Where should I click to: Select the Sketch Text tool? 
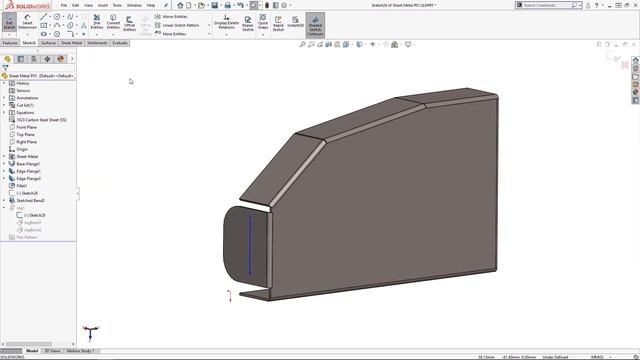(x=84, y=25)
